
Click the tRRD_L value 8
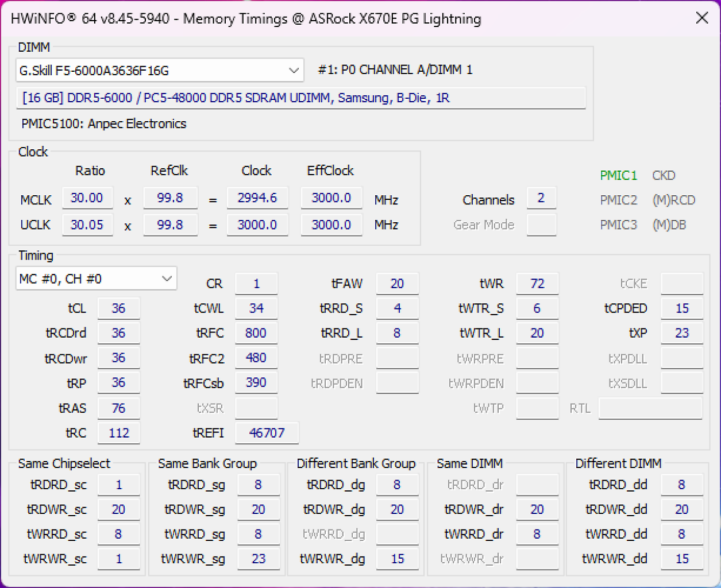(x=397, y=333)
